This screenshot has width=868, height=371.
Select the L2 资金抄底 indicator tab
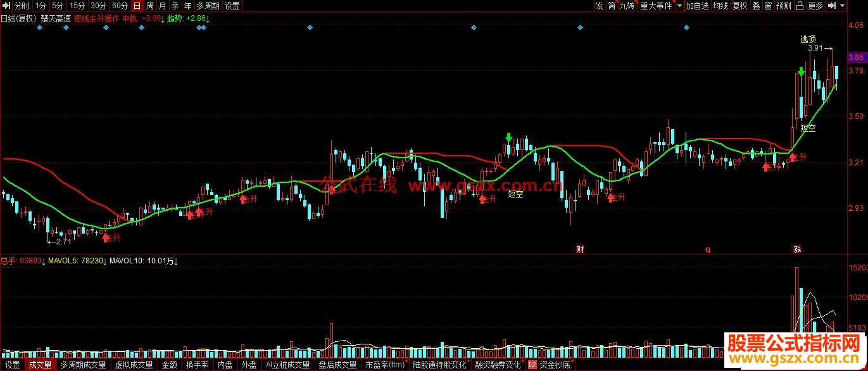tap(550, 365)
